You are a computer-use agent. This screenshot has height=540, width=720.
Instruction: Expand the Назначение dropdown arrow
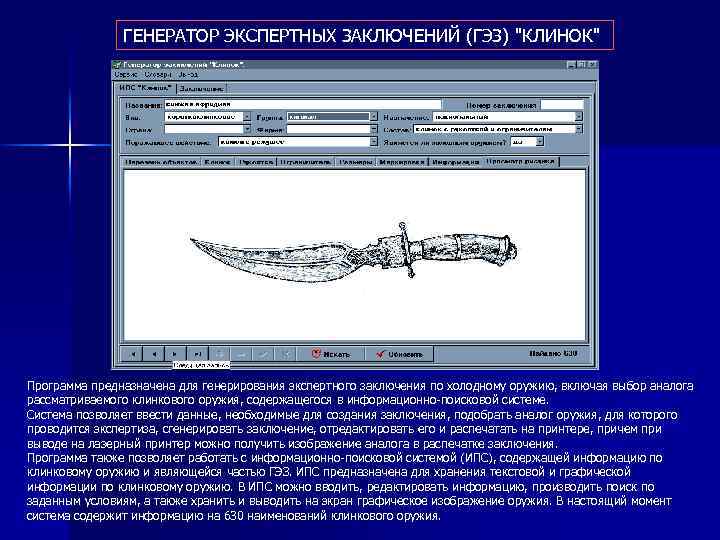tap(579, 117)
